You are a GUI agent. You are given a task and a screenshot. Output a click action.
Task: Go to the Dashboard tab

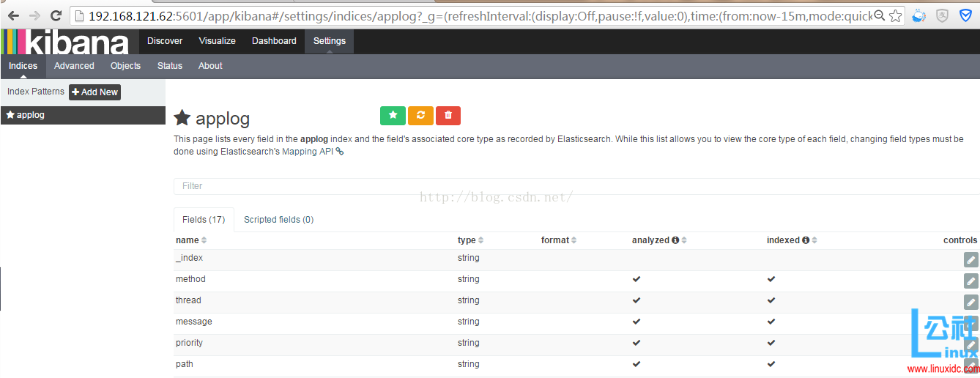[274, 41]
